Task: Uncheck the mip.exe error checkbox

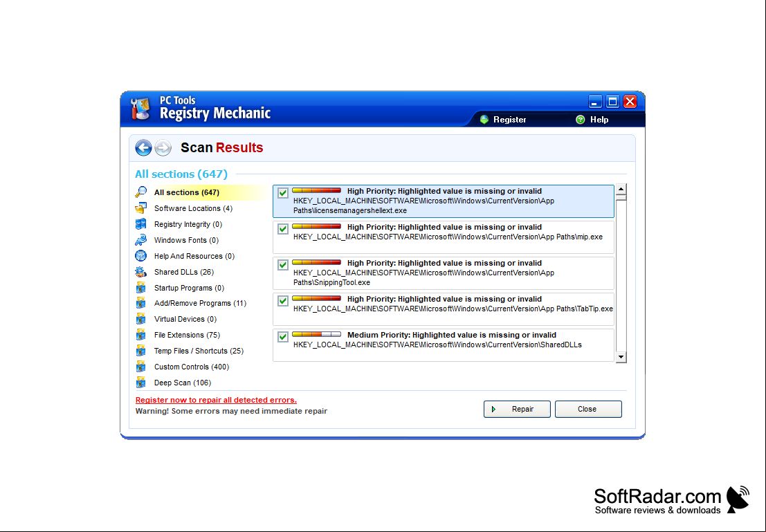Action: click(283, 228)
